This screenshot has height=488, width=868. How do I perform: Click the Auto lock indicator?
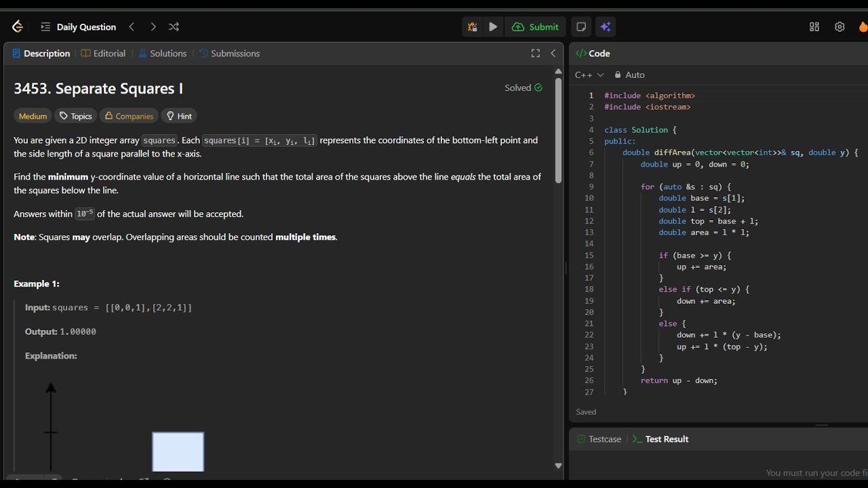pyautogui.click(x=629, y=75)
